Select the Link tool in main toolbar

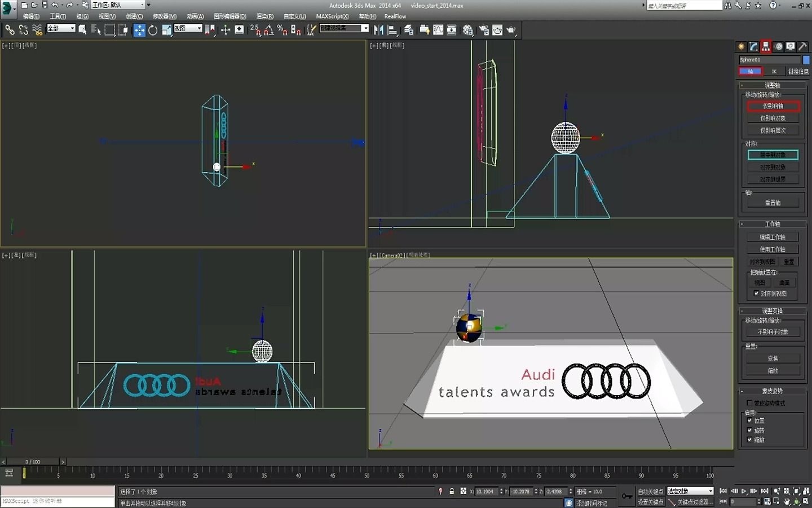10,30
